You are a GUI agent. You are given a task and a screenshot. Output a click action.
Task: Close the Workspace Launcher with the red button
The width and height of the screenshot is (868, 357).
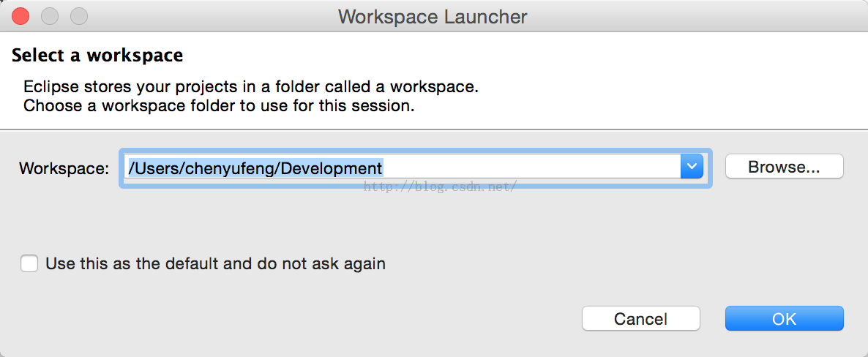click(20, 16)
